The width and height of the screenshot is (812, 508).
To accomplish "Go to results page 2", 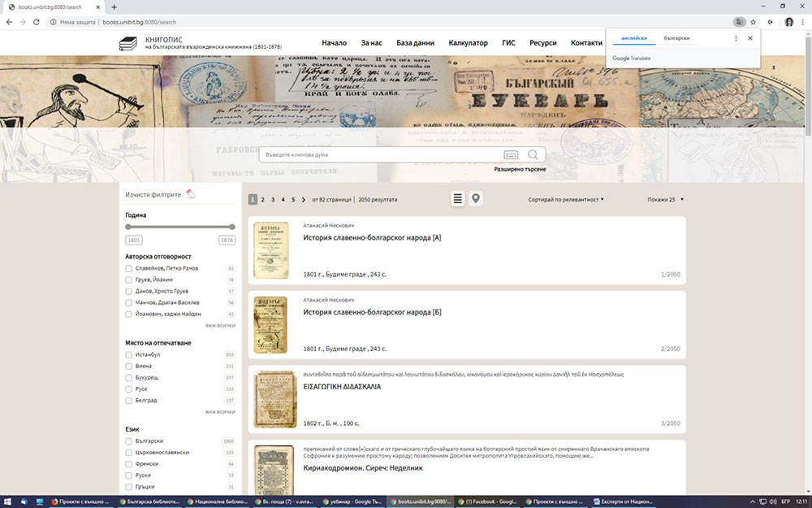I will tap(262, 200).
